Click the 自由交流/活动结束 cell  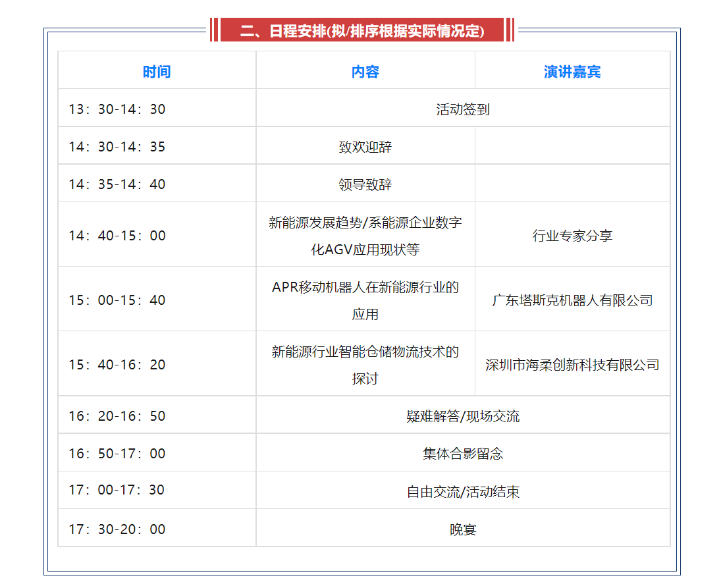463,491
